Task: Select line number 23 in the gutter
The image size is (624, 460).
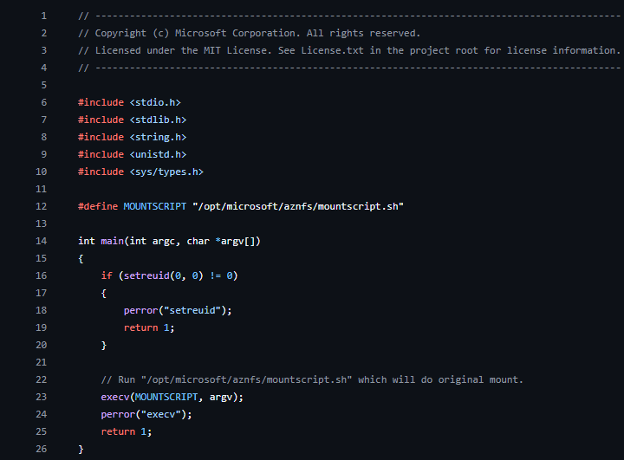Action: tap(40, 397)
